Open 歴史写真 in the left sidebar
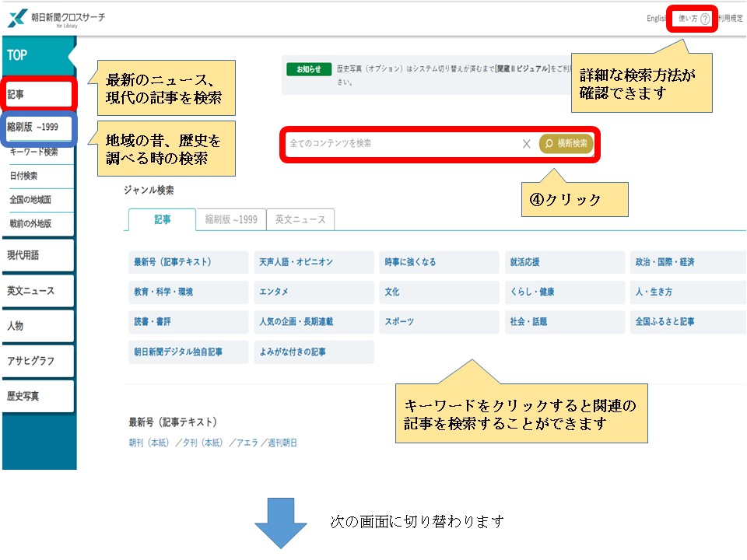Image resolution: width=747 pixels, height=560 pixels. [38, 396]
